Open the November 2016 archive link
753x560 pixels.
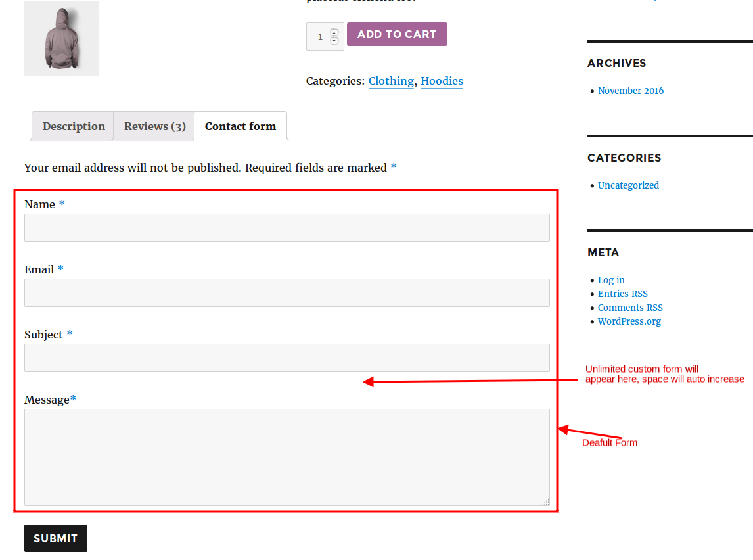pyautogui.click(x=631, y=91)
